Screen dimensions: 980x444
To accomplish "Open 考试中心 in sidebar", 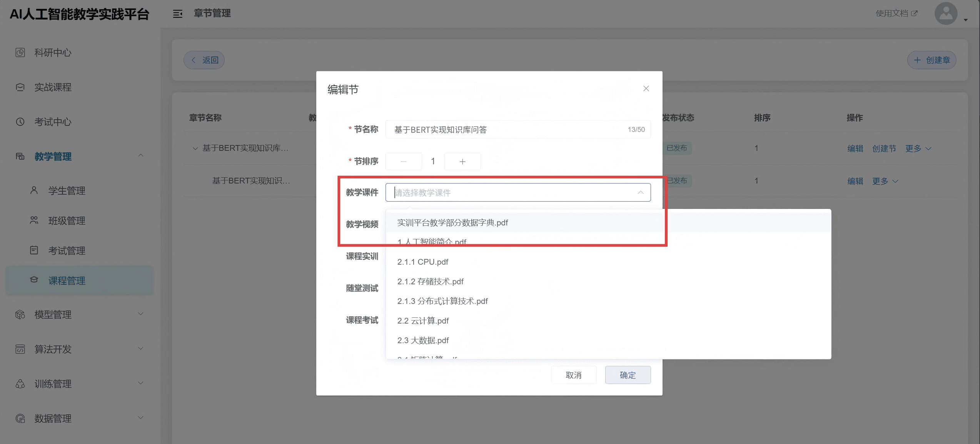I will [x=53, y=122].
